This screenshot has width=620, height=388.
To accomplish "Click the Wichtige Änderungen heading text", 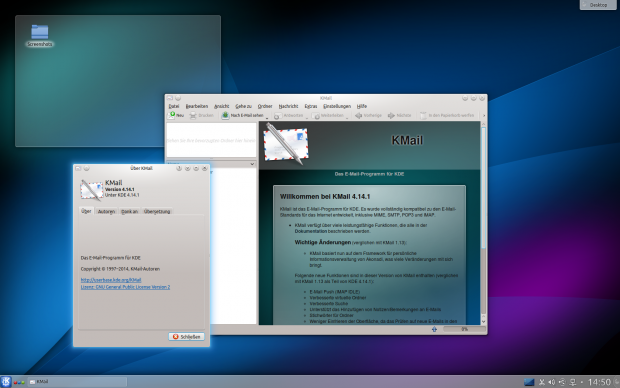I will [x=323, y=242].
